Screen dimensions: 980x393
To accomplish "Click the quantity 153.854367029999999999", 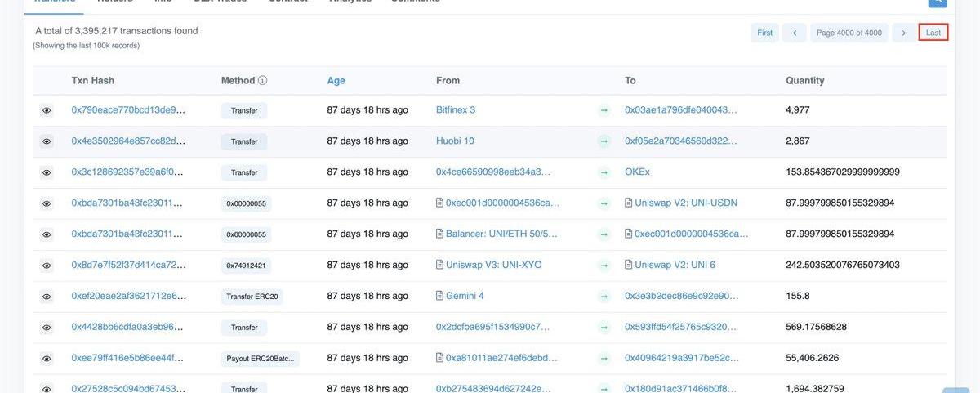I will point(843,172).
